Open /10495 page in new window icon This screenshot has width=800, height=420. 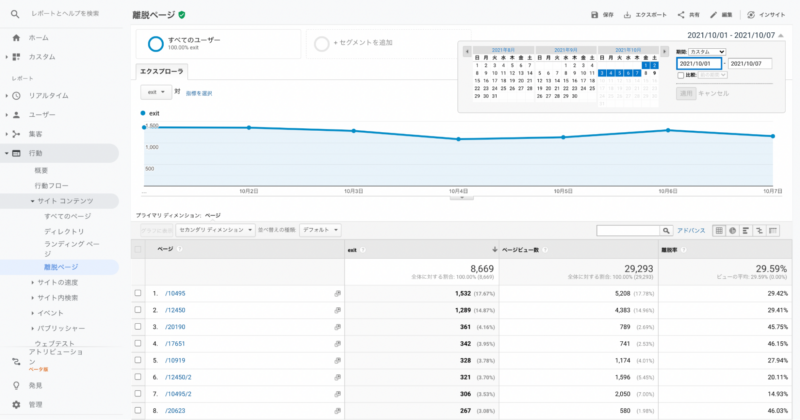pos(337,293)
